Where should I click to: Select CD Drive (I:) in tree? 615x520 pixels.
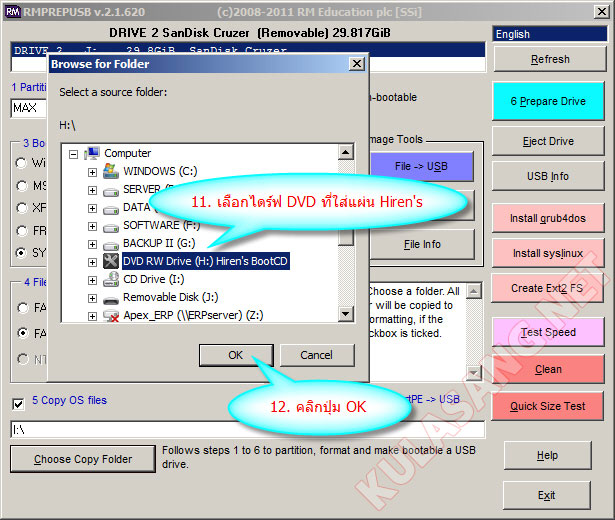[x=153, y=279]
